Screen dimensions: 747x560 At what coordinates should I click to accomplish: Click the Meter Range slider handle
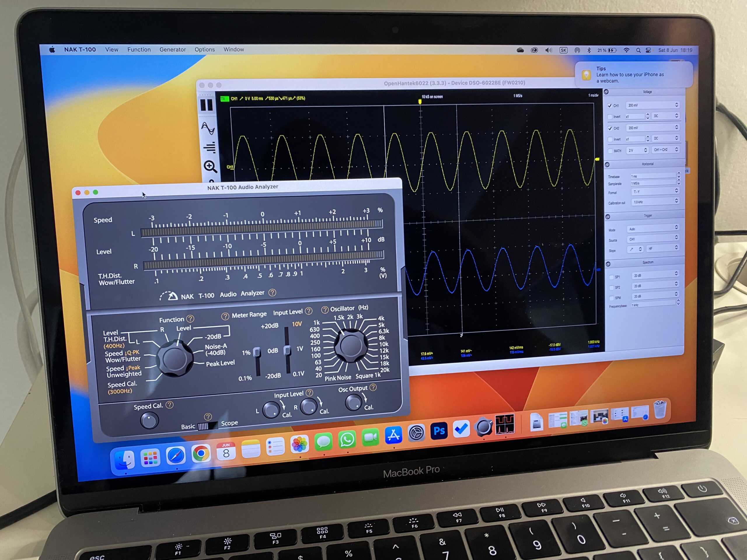tap(257, 352)
